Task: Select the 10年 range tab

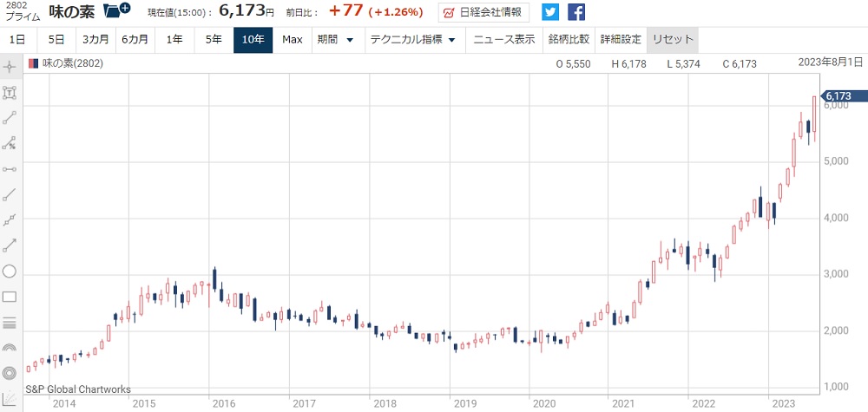Action: click(253, 40)
